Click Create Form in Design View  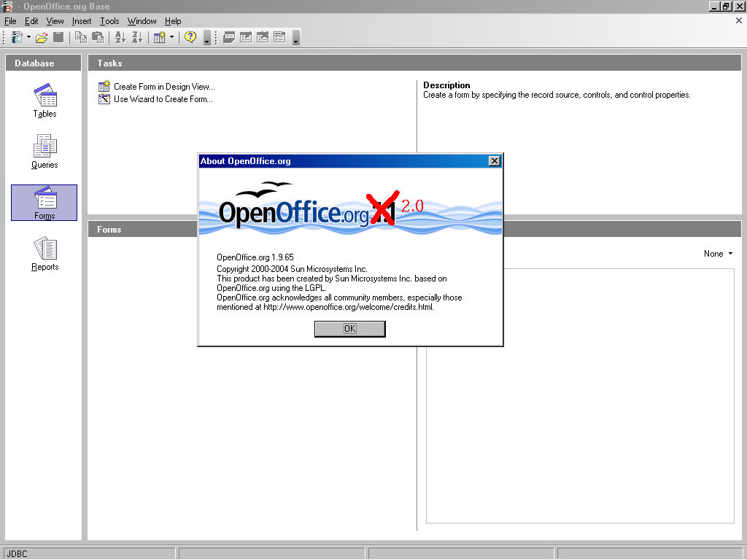point(163,87)
